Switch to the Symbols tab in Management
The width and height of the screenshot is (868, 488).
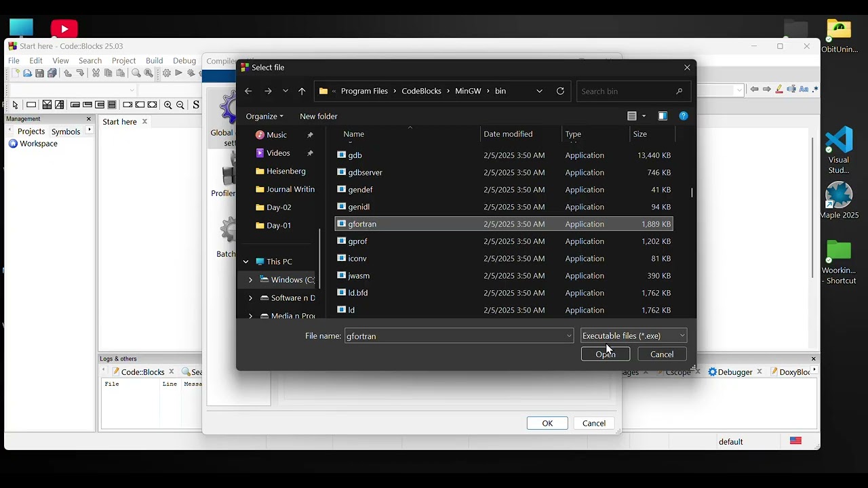[66, 131]
